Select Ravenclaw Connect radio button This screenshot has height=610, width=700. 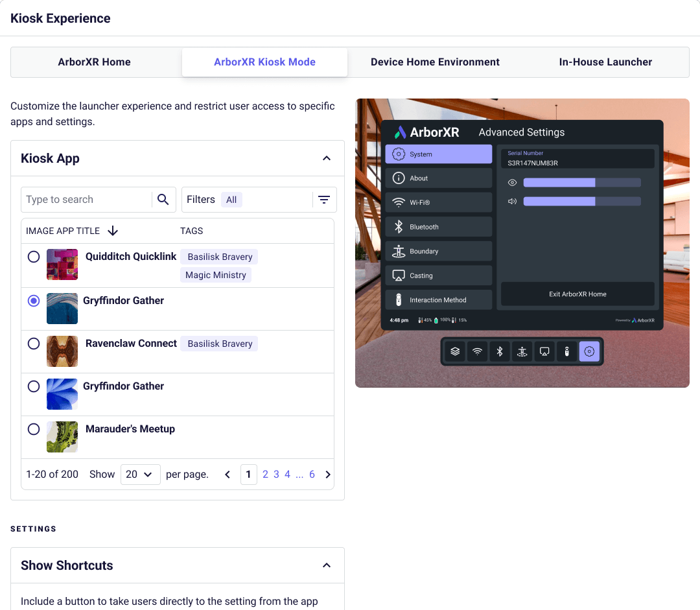point(34,344)
